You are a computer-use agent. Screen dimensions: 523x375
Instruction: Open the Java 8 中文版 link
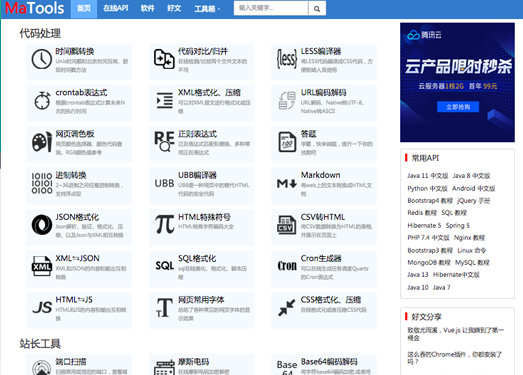[x=471, y=176]
